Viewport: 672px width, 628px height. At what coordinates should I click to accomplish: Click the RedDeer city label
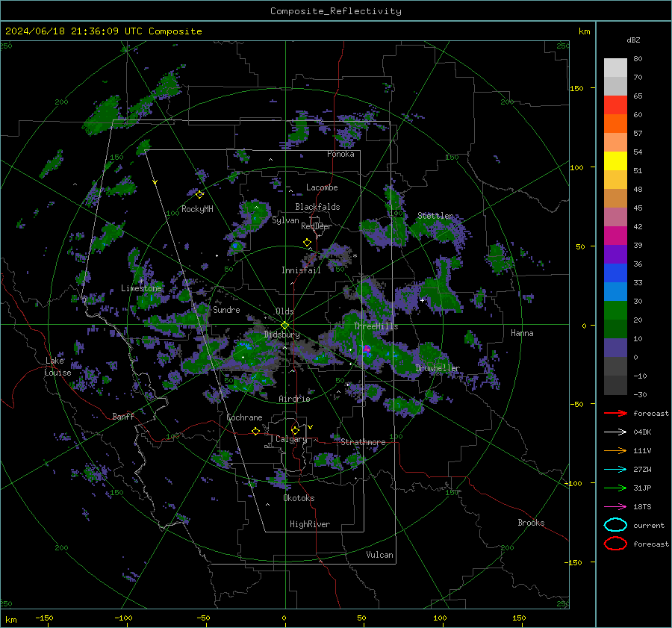[317, 226]
